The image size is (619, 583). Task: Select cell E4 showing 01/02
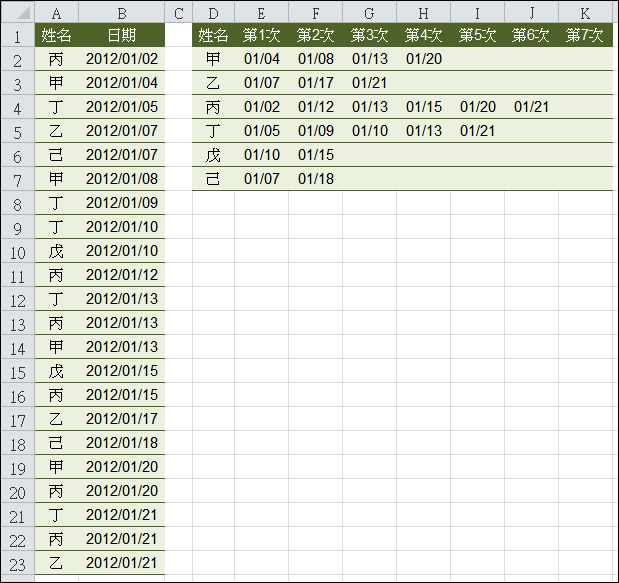coord(261,107)
